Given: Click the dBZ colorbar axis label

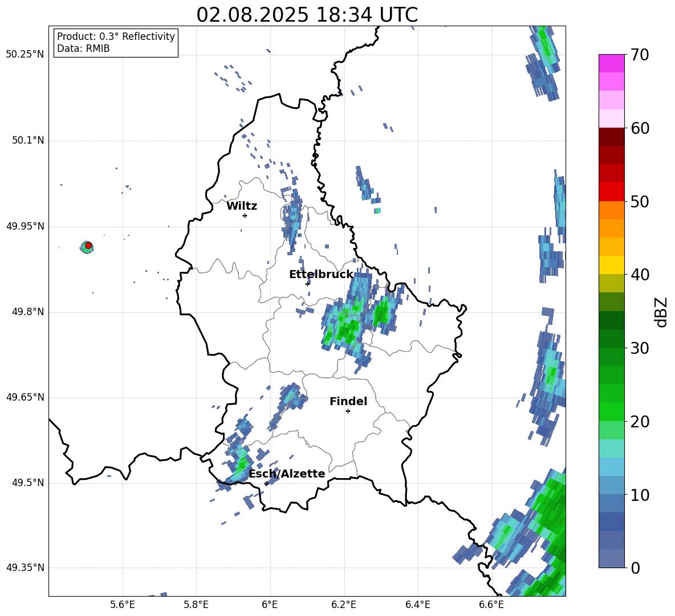Looking at the screenshot, I should (661, 312).
